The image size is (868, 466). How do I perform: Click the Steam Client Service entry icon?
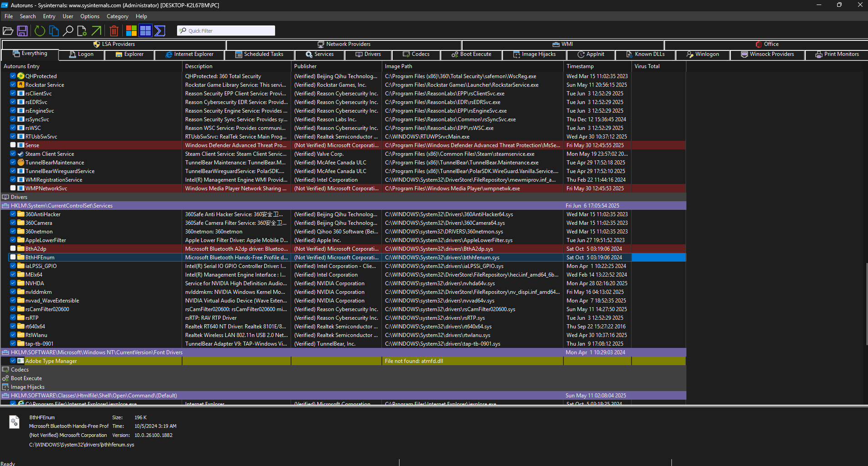coord(20,154)
